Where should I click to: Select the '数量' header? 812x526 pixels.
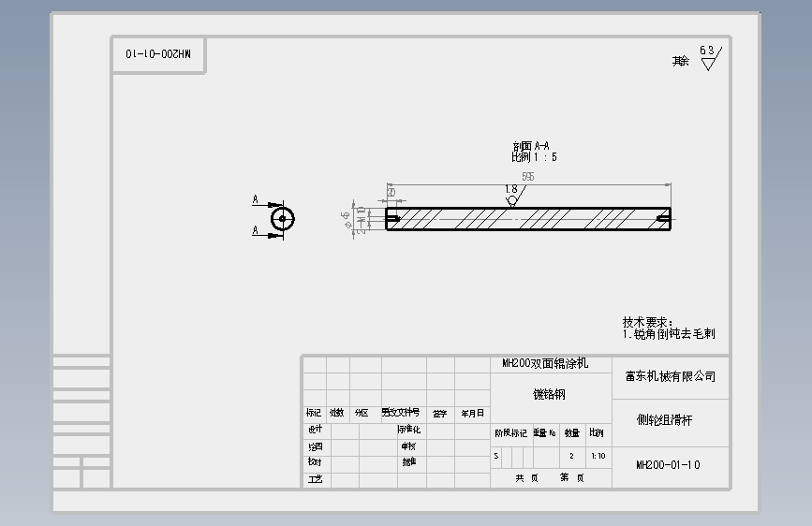click(571, 432)
